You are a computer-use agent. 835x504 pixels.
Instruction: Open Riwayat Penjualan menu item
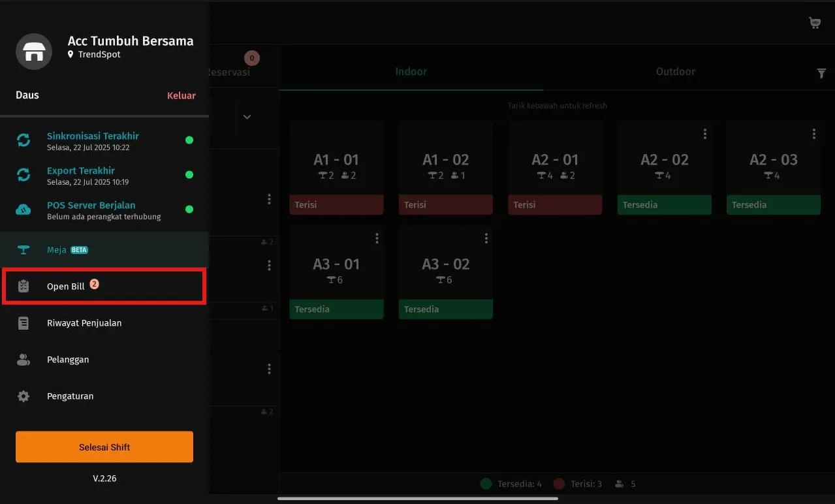click(84, 323)
